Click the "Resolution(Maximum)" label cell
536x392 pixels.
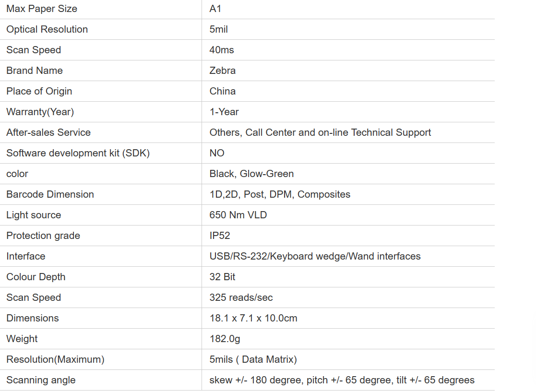point(55,359)
